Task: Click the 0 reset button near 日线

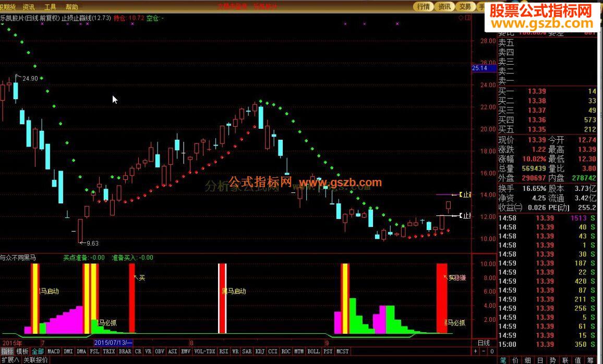Action: [x=492, y=351]
